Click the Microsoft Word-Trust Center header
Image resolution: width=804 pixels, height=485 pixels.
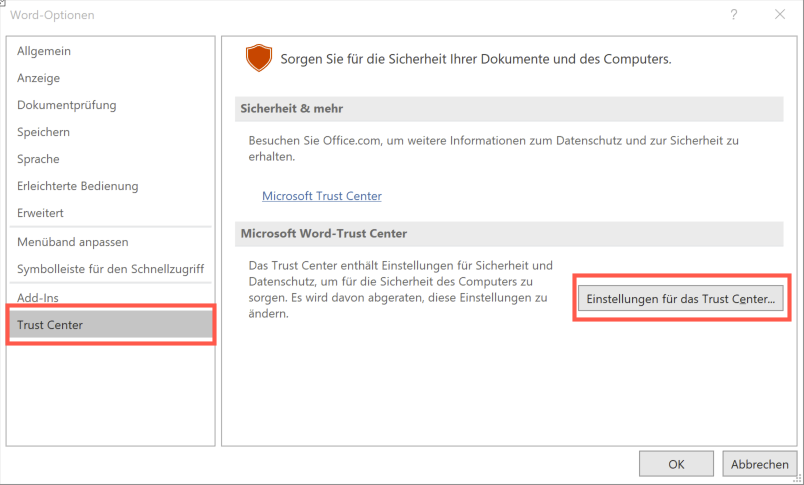tap(509, 234)
